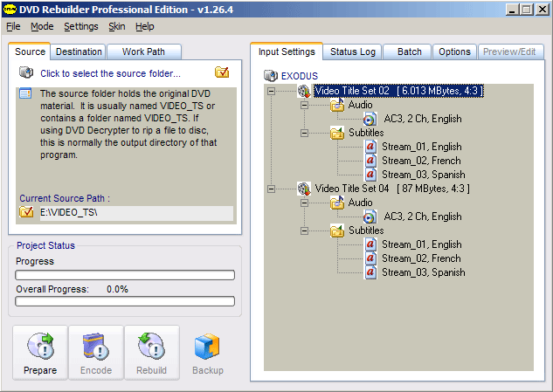Minimize the DVD Rebuilder window
Image resolution: width=553 pixels, height=392 pixels.
[x=513, y=10]
